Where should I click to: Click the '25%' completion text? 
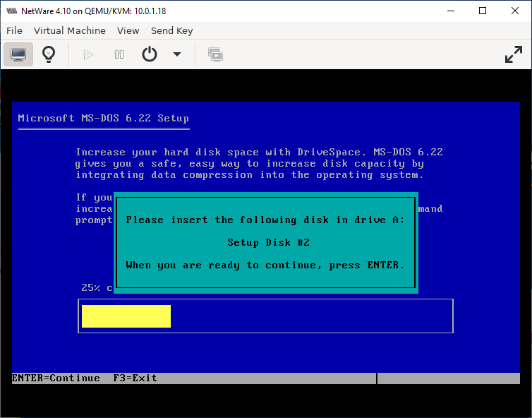[90, 288]
